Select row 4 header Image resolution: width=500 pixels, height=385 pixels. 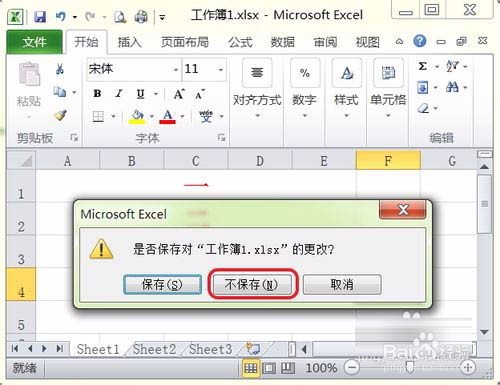click(21, 284)
